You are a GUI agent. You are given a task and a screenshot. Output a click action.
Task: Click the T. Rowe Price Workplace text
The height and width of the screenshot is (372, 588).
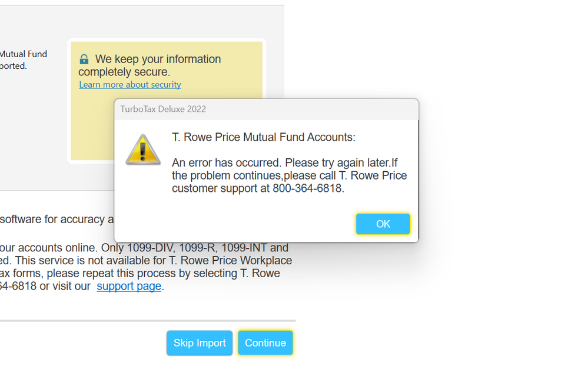230,261
